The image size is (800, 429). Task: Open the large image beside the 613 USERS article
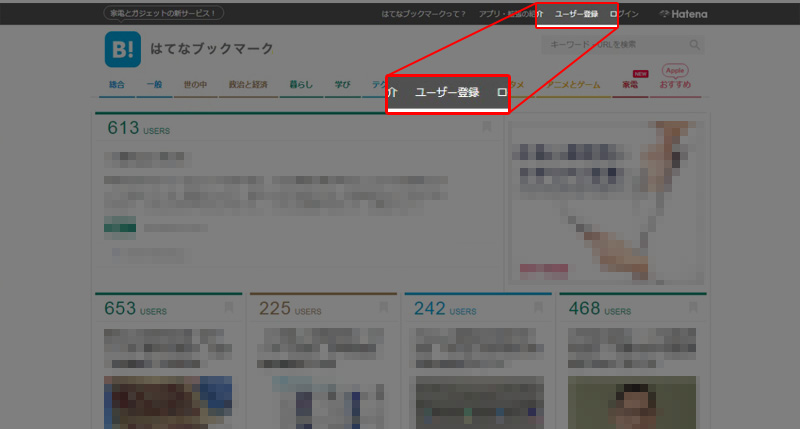[x=607, y=203]
